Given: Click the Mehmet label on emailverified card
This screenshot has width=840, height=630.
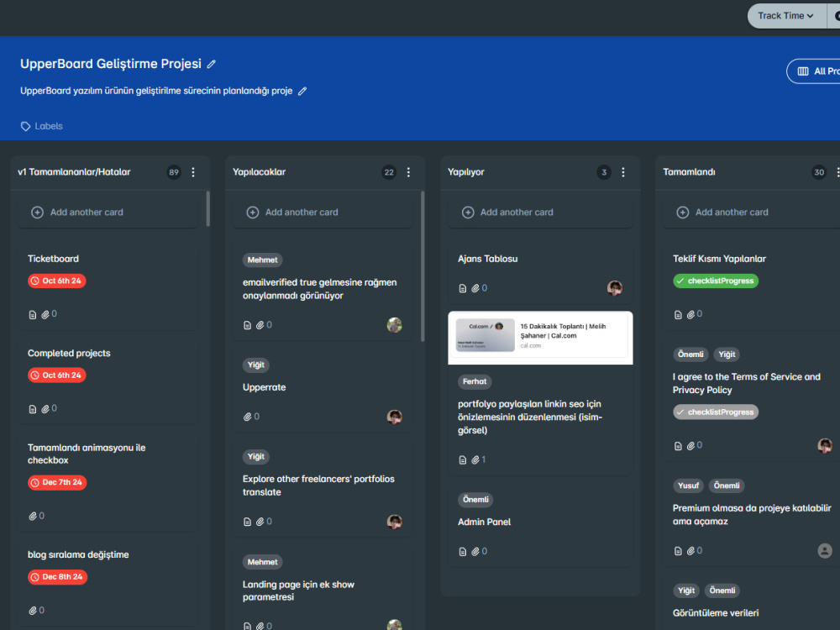Looking at the screenshot, I should 262,260.
